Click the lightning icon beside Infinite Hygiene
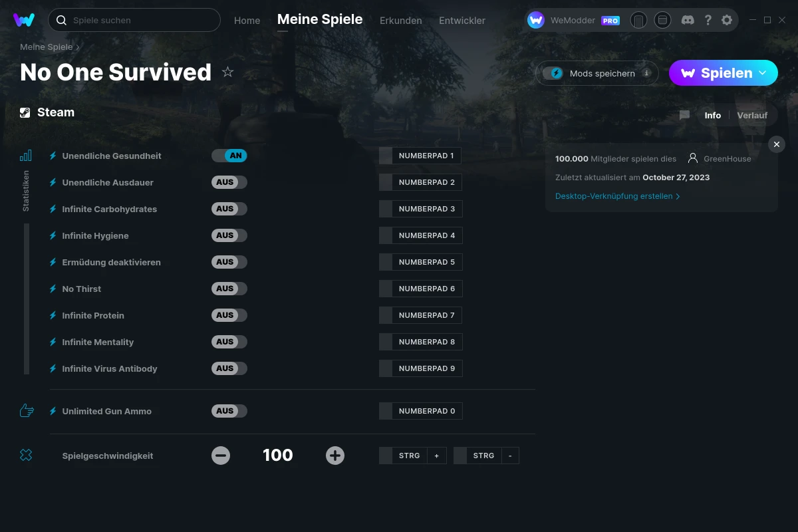 click(x=53, y=235)
